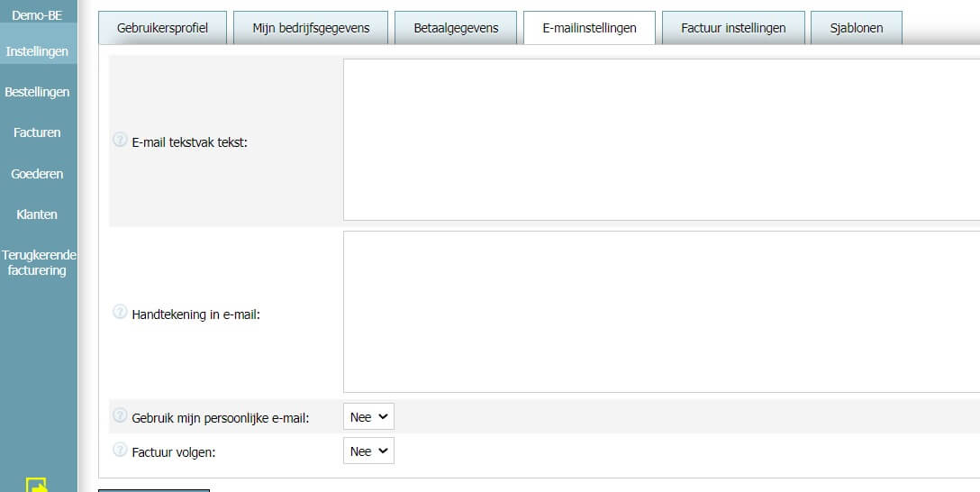Click the E-mail tekstvak tekst label
The height and width of the screenshot is (492, 980).
[190, 142]
